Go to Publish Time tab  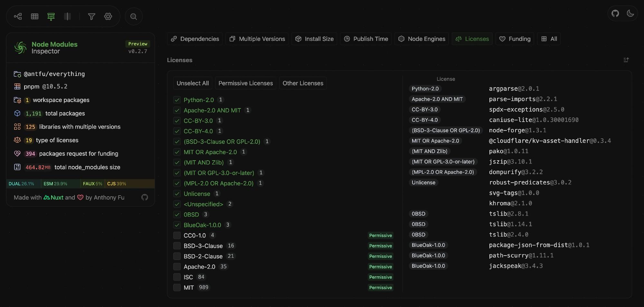point(366,39)
